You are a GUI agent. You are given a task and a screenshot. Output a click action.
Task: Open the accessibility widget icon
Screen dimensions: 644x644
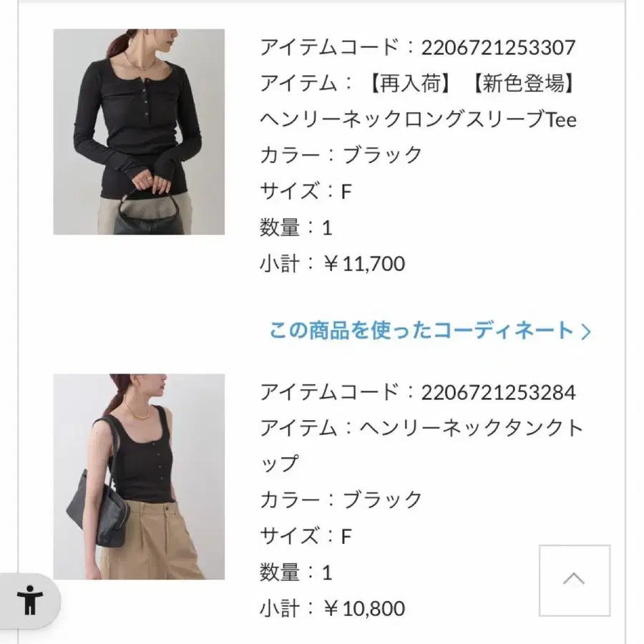[29, 601]
